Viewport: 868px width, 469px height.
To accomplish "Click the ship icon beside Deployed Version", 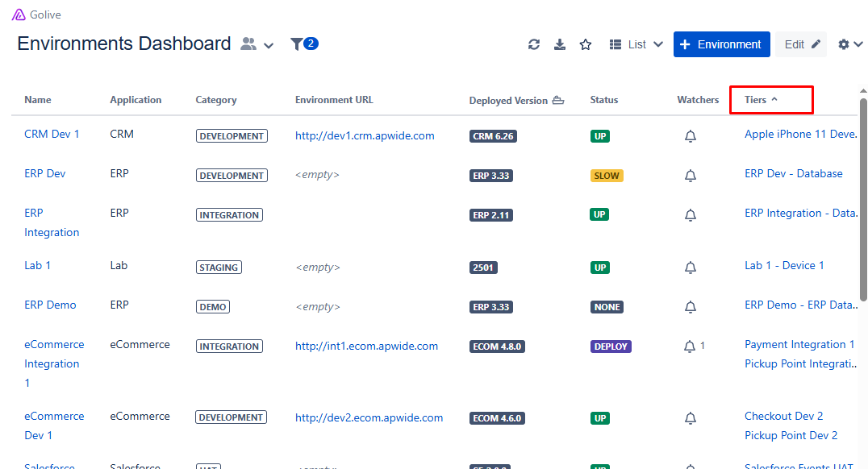I will click(x=557, y=101).
